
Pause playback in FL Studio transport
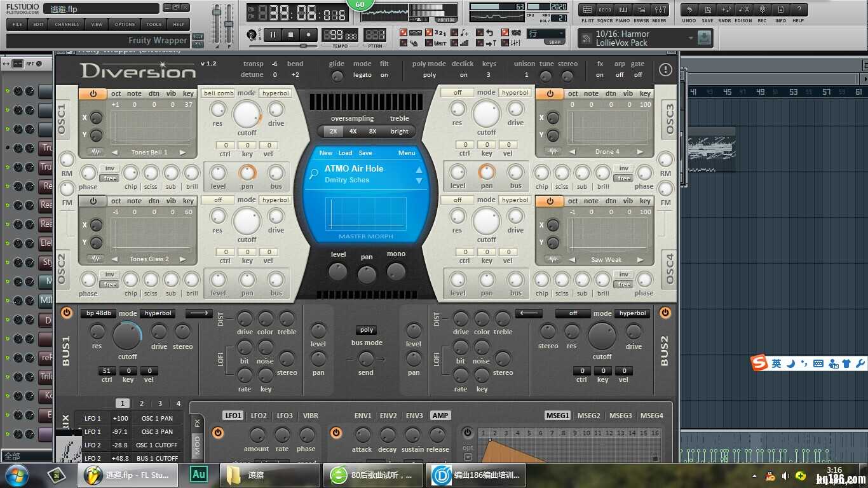tap(273, 35)
